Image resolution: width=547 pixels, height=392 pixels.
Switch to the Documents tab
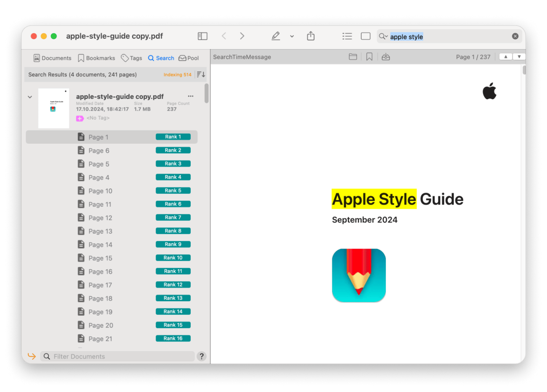52,58
